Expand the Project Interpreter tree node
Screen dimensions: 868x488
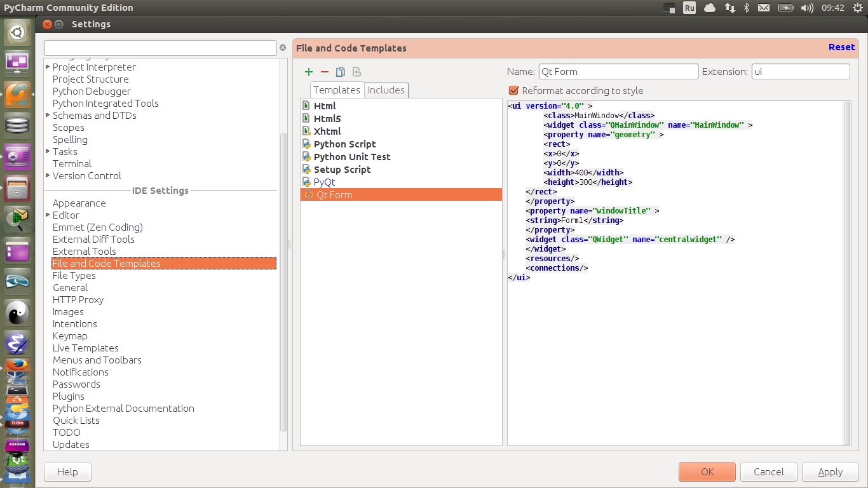(48, 67)
